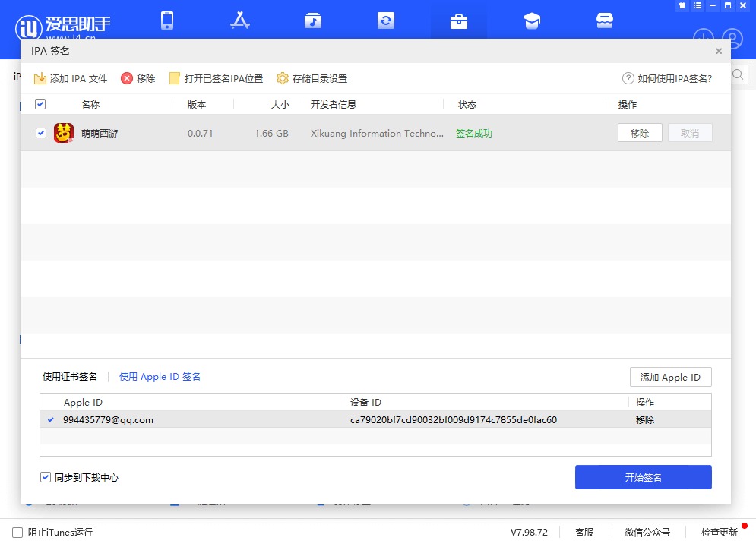Viewport: 756px width, 544px height.
Task: Switch to Apple ID signing tab
Action: coord(160,377)
